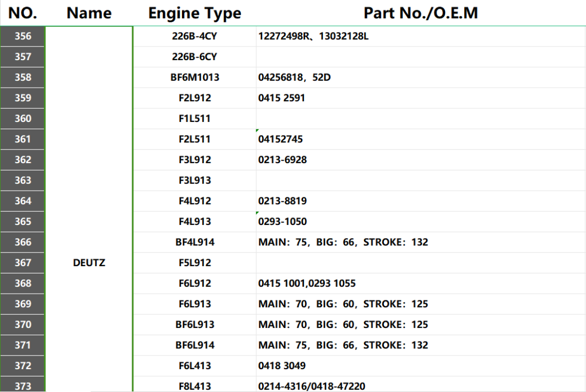Select engine type cell BF6M1013
This screenshot has width=586, height=392.
click(195, 77)
